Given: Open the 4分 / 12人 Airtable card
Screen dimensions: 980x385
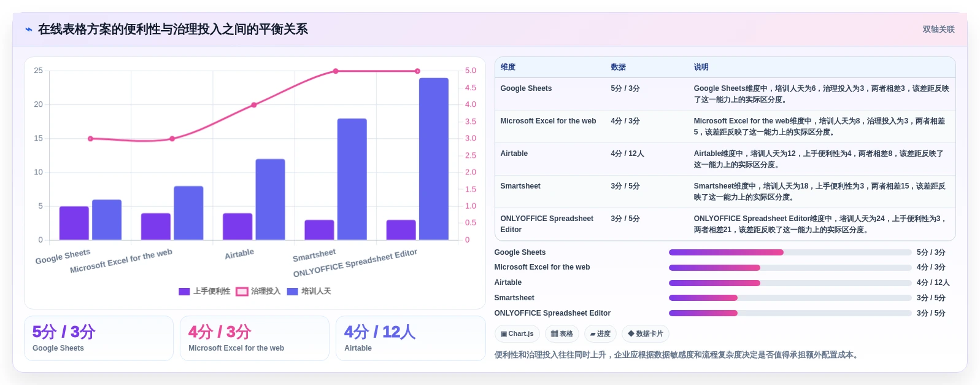Looking at the screenshot, I should point(411,338).
